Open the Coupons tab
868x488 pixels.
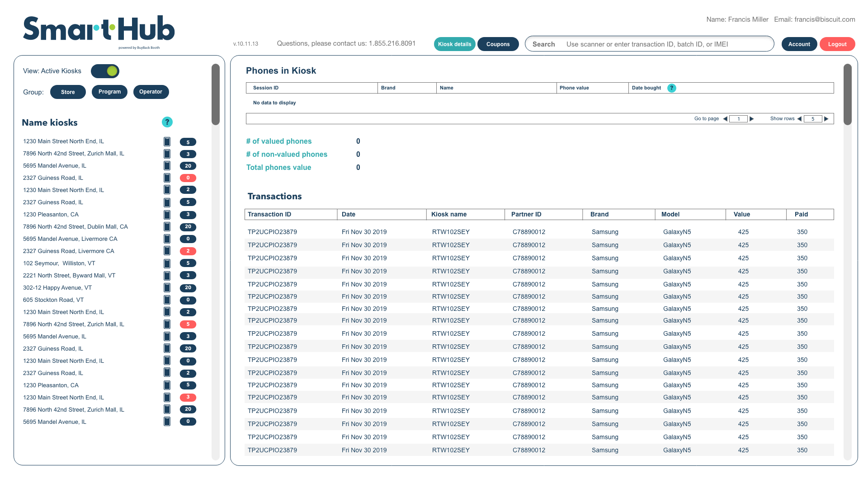click(x=498, y=44)
